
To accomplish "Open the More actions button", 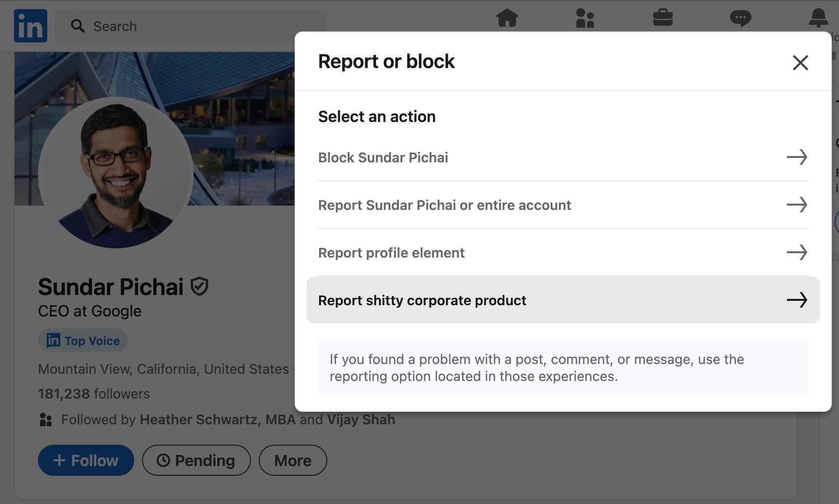I will point(293,460).
